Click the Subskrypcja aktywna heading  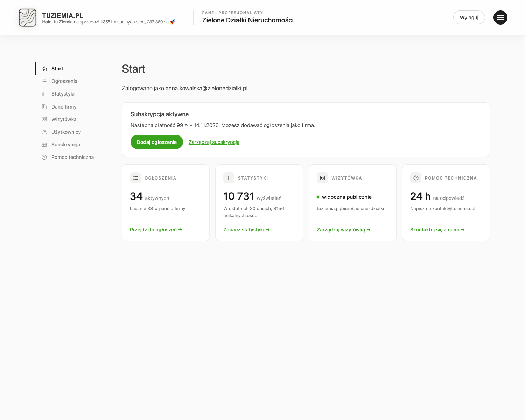coord(160,114)
